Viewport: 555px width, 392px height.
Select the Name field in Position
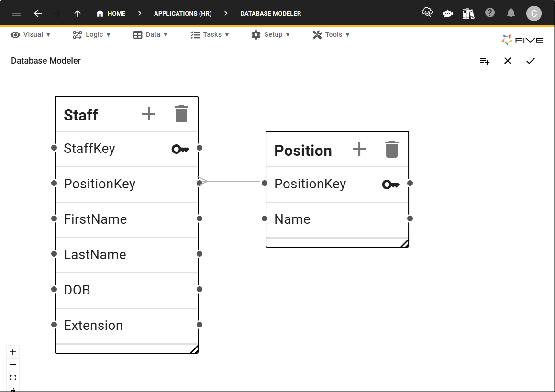(337, 220)
